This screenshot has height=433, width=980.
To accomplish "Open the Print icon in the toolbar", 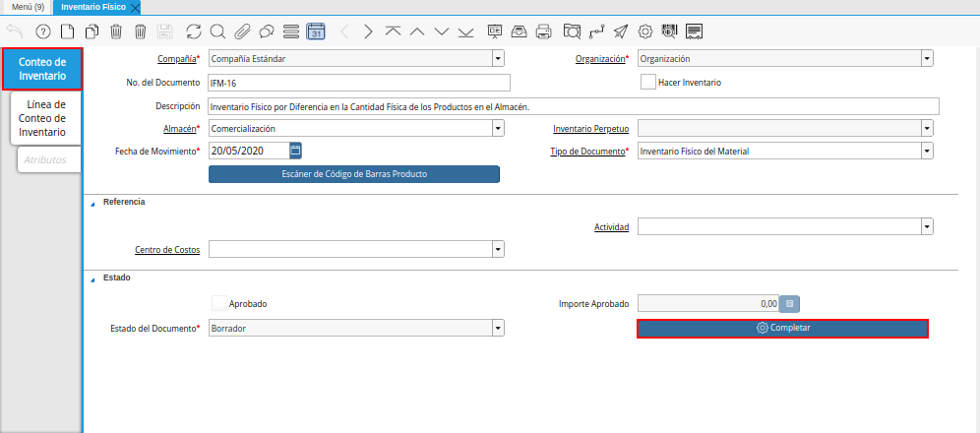I will 544,31.
